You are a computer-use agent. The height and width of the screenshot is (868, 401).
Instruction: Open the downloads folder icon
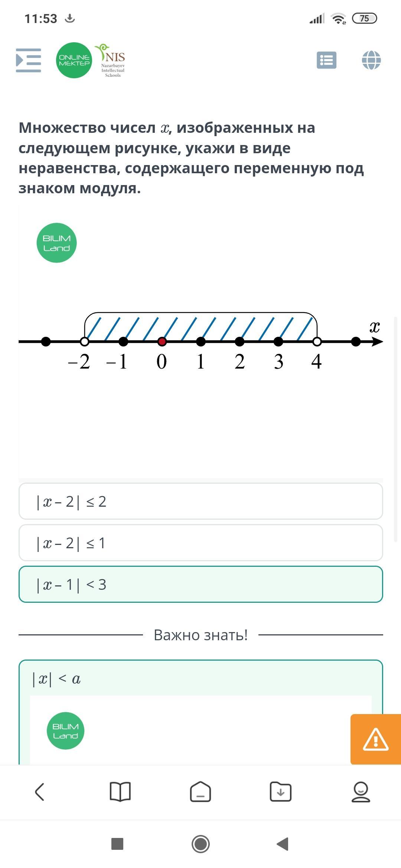(x=281, y=792)
